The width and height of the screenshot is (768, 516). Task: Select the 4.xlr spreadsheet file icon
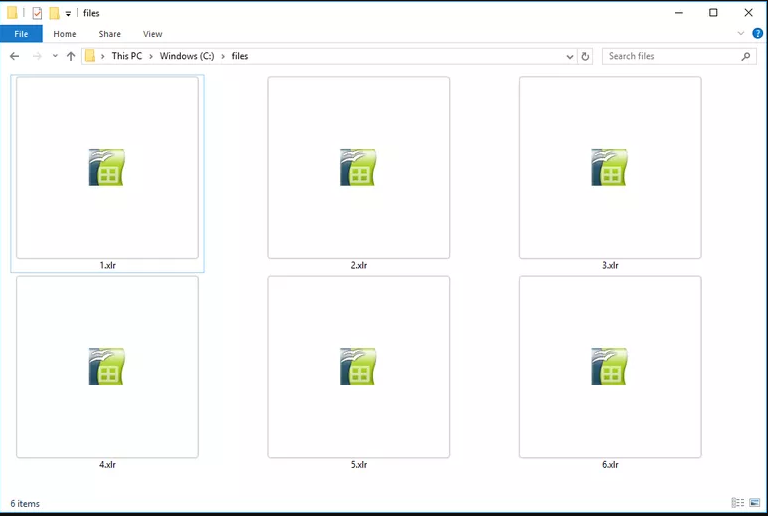coord(107,367)
